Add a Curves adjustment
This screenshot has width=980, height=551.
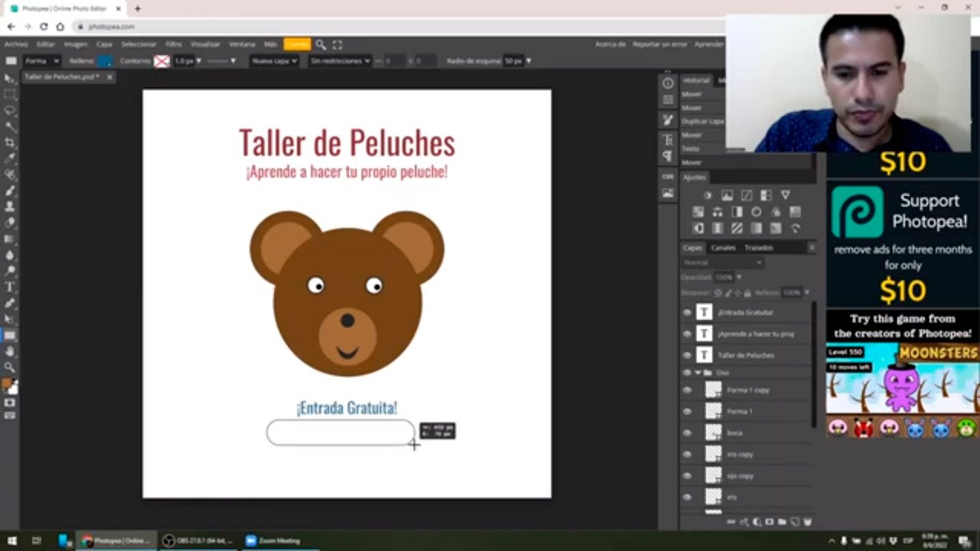746,196
